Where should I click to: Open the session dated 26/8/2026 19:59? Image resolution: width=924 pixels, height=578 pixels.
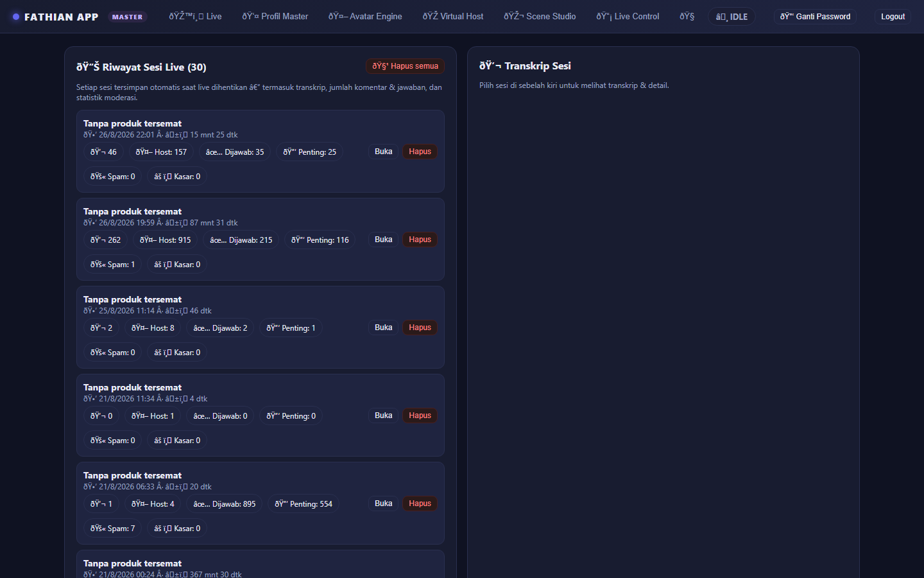coord(383,240)
